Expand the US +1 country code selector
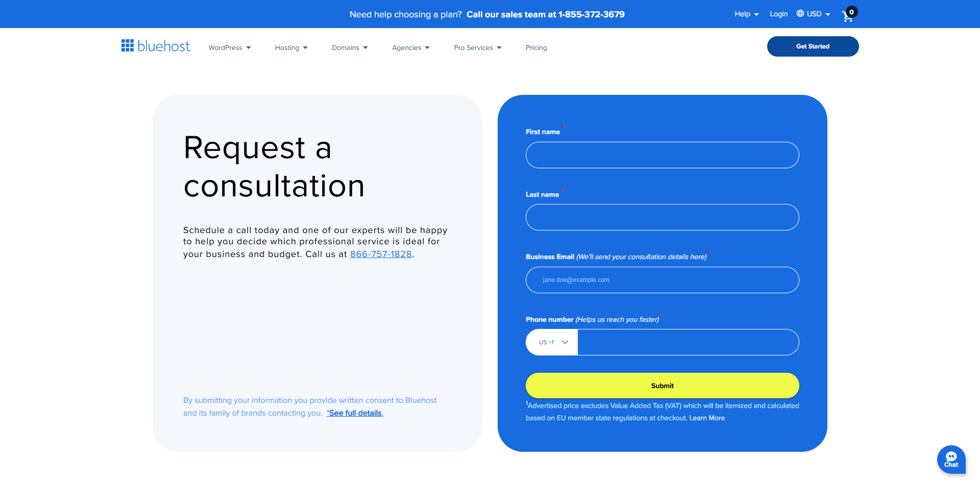The width and height of the screenshot is (980, 486). click(x=551, y=342)
